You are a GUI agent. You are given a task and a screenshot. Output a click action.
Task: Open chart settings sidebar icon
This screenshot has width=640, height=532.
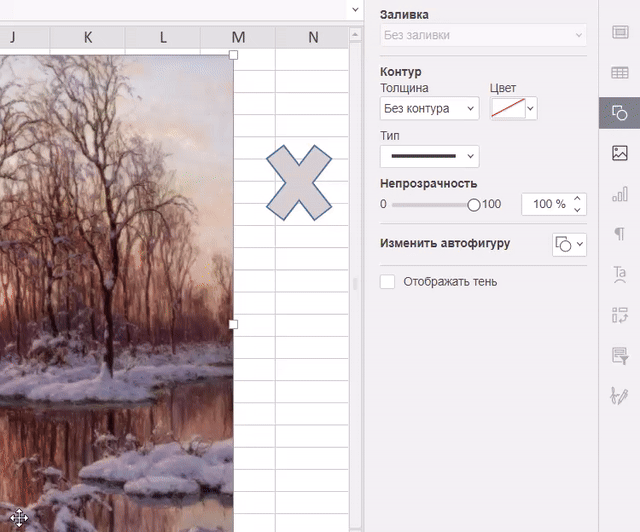(x=620, y=194)
